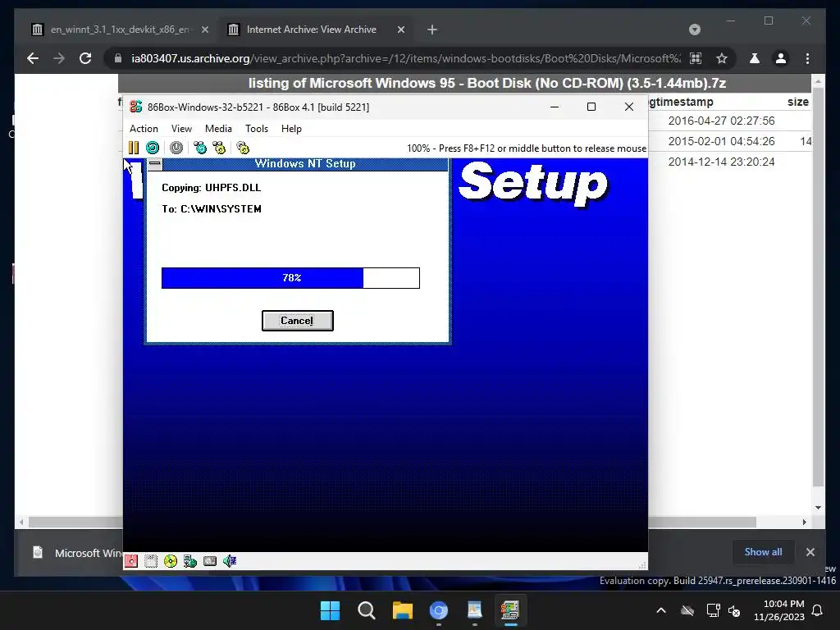Open the Help menu in 86Box

pos(291,129)
